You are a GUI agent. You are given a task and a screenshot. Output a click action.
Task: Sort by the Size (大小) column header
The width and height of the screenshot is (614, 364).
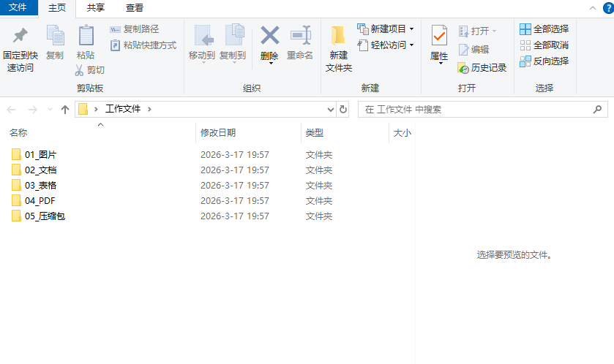pos(403,133)
